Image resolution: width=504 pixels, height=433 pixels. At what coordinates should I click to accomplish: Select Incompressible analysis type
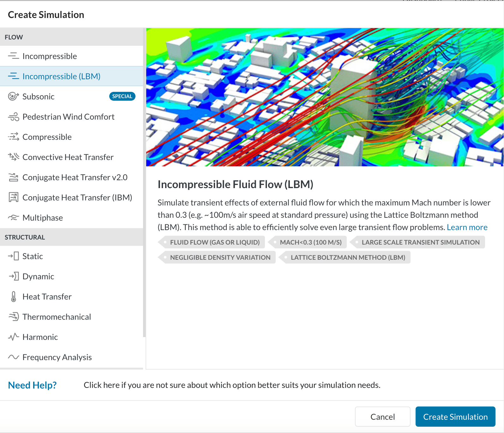point(50,56)
